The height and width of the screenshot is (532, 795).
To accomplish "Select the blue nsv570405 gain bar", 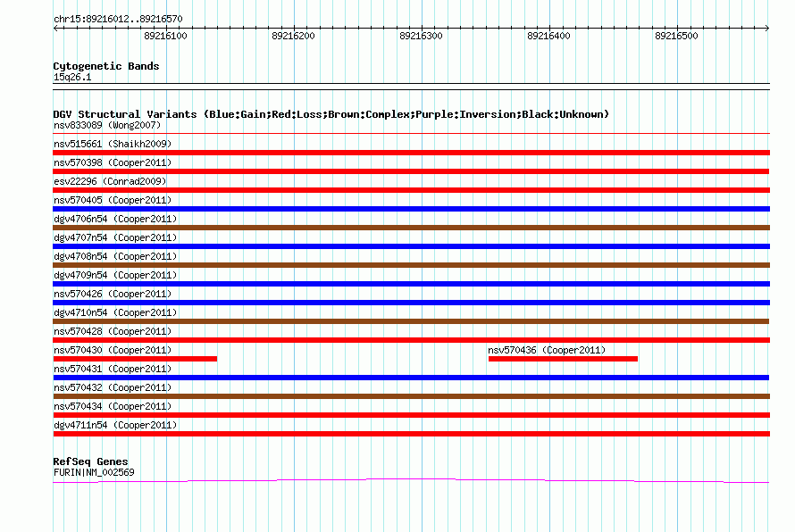I will (x=411, y=209).
